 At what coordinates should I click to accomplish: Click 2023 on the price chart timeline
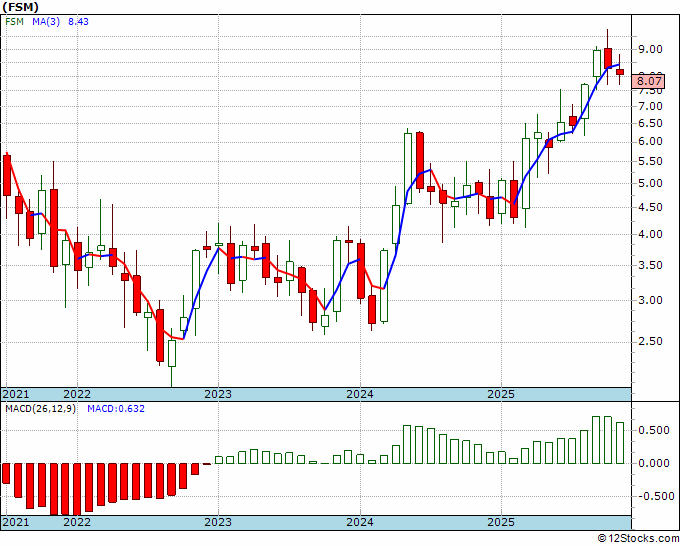(218, 394)
